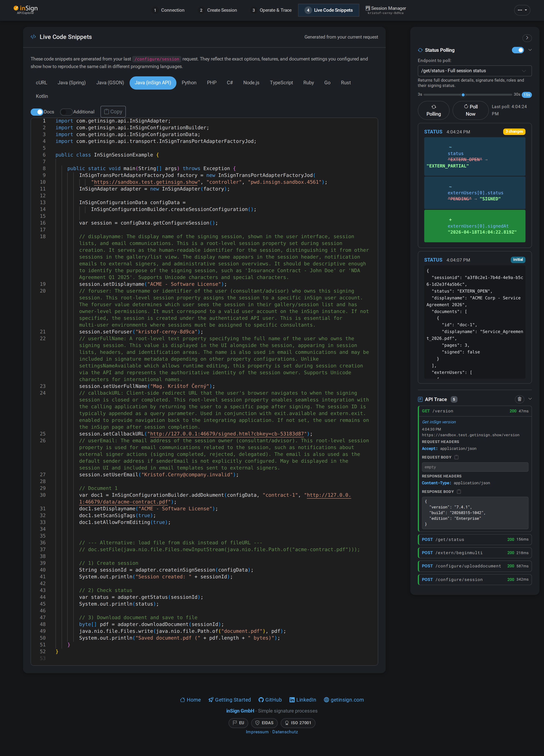Enable the Additional toggle above the code
The height and width of the screenshot is (756, 544).
tap(66, 112)
